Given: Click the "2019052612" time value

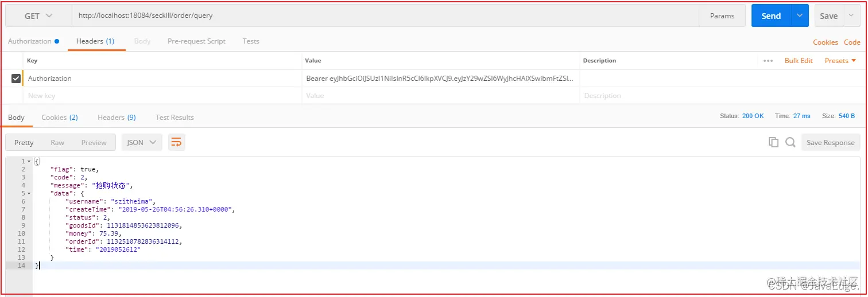Looking at the screenshot, I should pyautogui.click(x=118, y=250).
